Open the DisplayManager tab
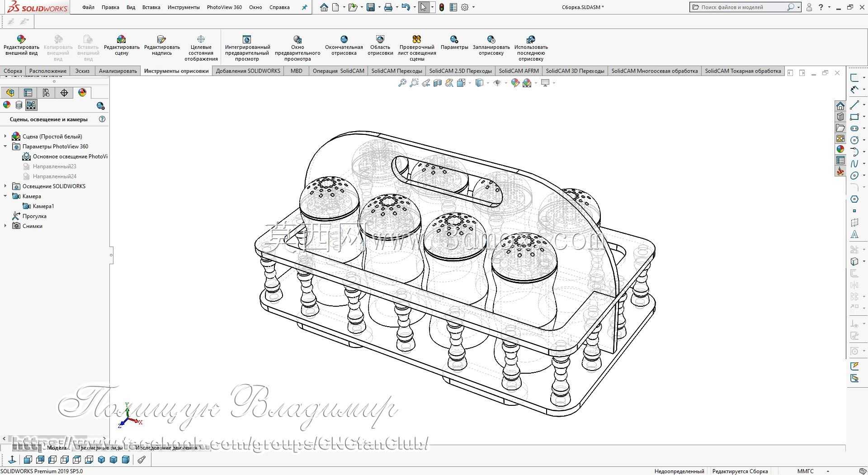The image size is (868, 475). click(x=82, y=93)
